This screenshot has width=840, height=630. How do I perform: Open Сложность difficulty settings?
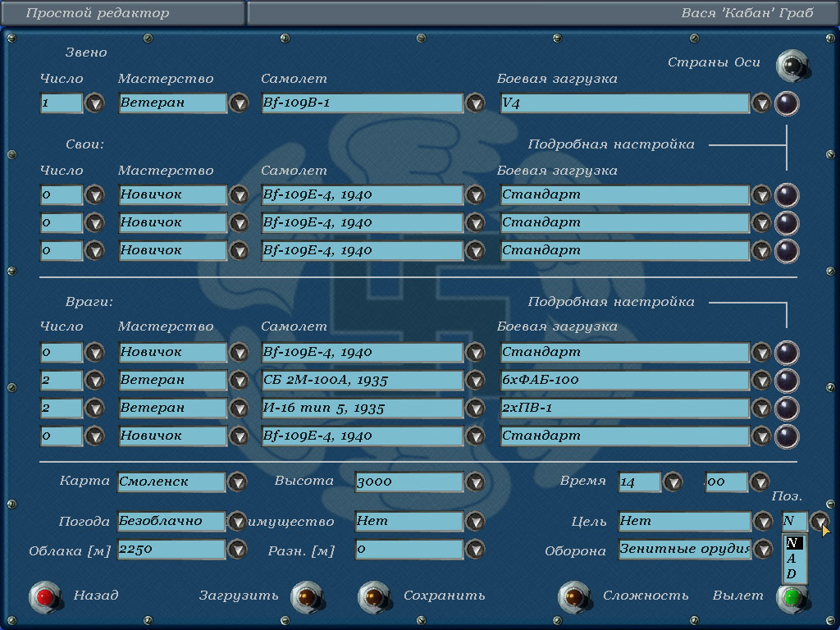click(574, 597)
